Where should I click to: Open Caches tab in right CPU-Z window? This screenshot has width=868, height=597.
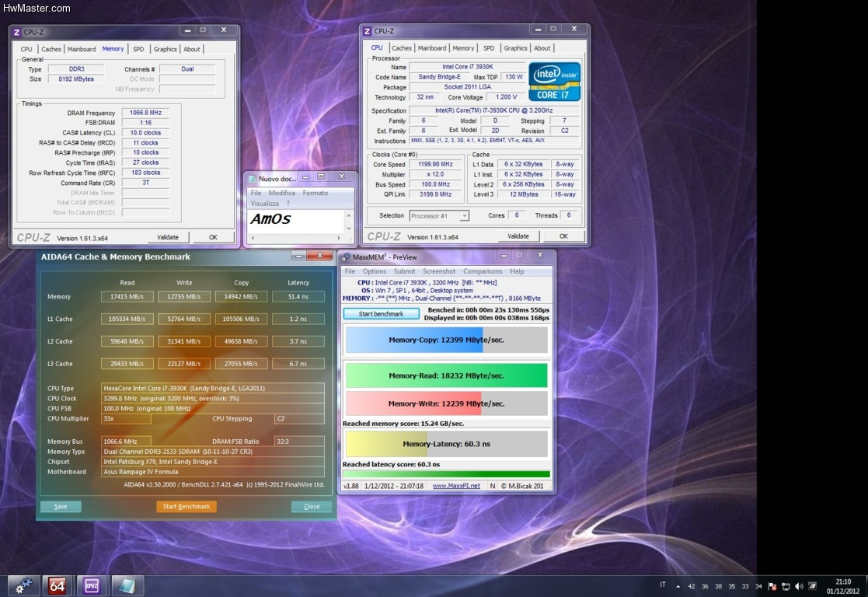(401, 48)
